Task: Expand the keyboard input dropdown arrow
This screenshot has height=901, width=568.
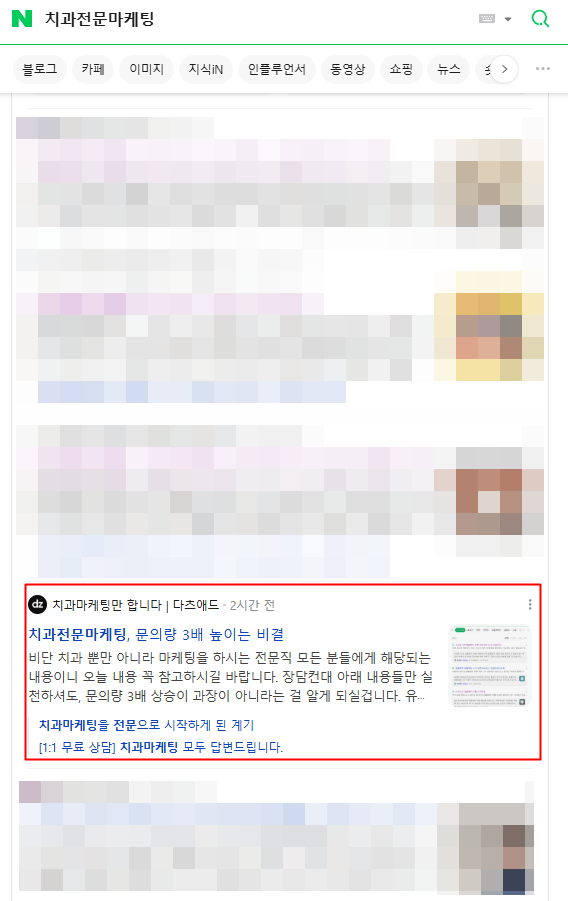Action: coord(508,19)
